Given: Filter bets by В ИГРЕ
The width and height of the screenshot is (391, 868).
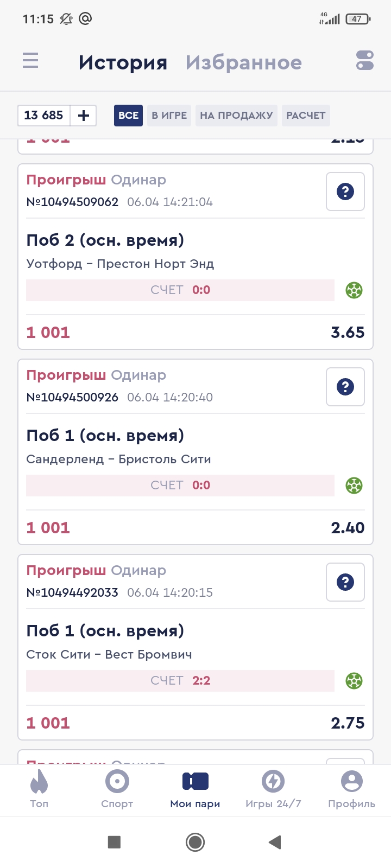Looking at the screenshot, I should pyautogui.click(x=169, y=116).
